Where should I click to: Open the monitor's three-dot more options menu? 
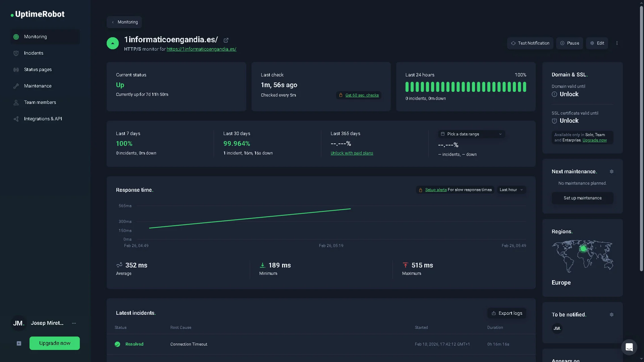617,43
